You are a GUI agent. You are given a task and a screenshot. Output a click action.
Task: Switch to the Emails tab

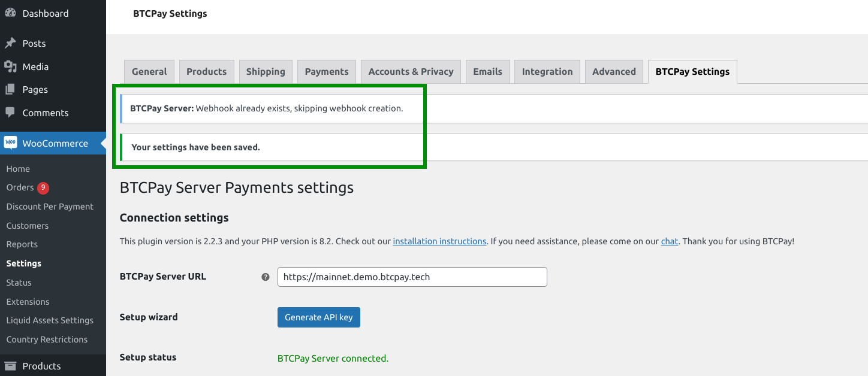487,71
